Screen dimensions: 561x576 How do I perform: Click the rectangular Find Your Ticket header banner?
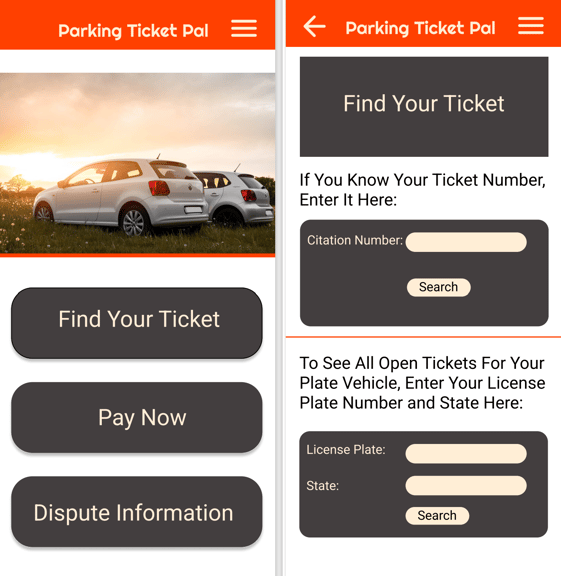pyautogui.click(x=424, y=107)
